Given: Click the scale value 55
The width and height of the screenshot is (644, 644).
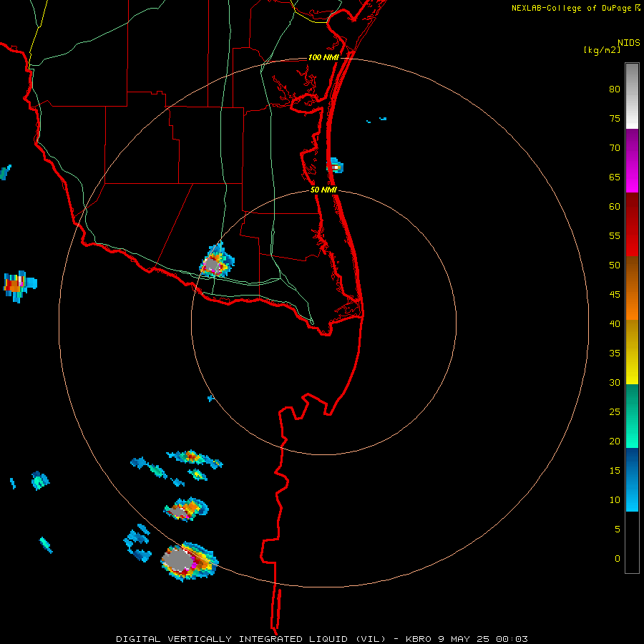Looking at the screenshot, I should (615, 235).
